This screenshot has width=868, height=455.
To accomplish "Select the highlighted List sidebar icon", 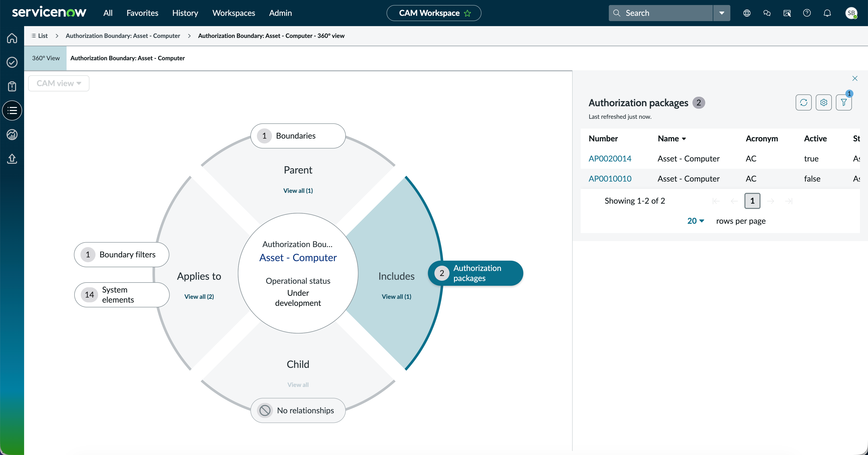I will 12,110.
